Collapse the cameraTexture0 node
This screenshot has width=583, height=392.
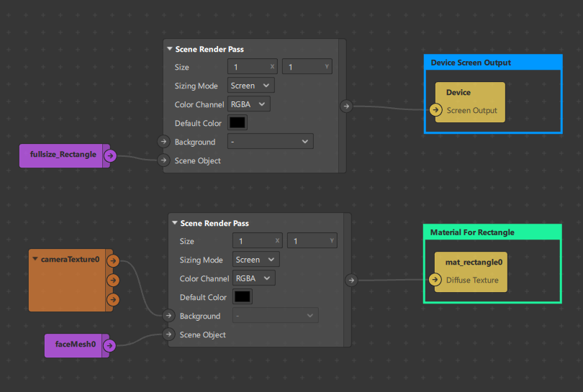coord(35,259)
